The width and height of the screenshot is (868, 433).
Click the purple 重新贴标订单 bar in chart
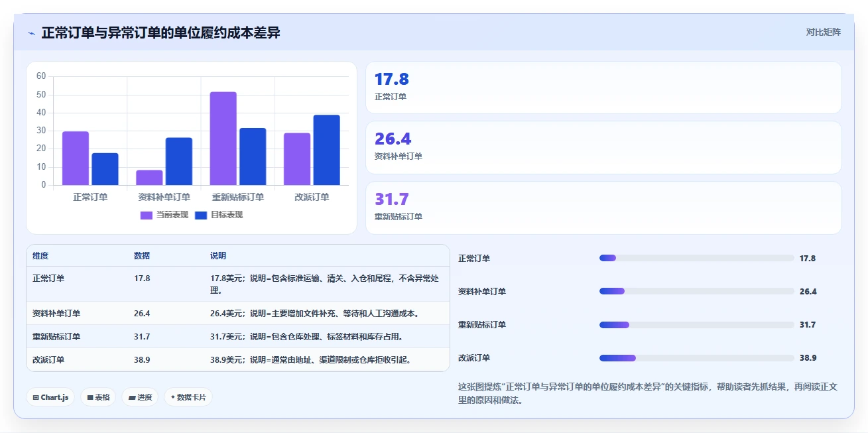(223, 139)
